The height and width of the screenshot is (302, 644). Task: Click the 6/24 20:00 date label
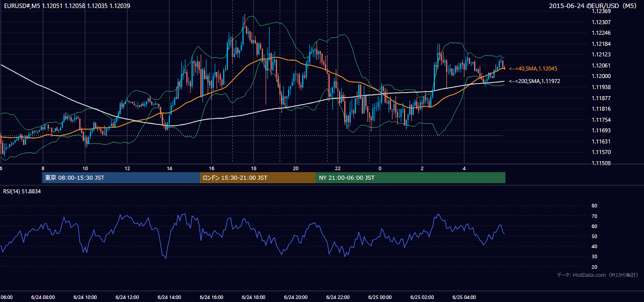296,297
